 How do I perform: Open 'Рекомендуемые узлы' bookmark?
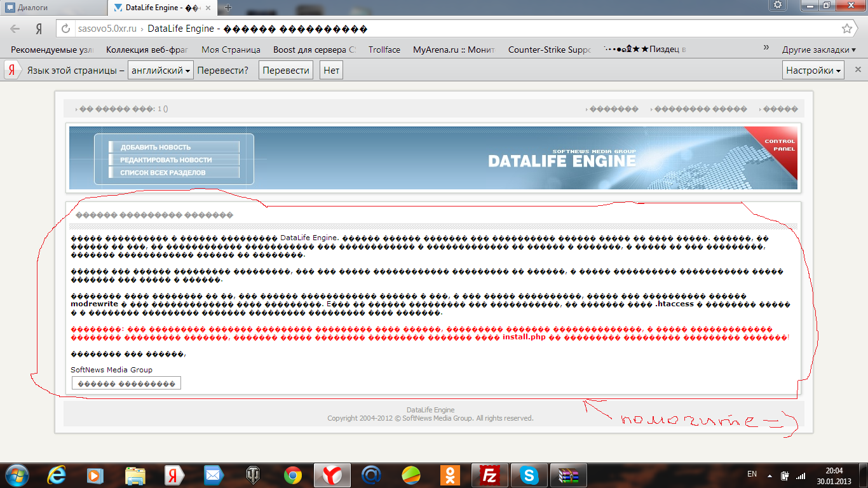(x=52, y=50)
